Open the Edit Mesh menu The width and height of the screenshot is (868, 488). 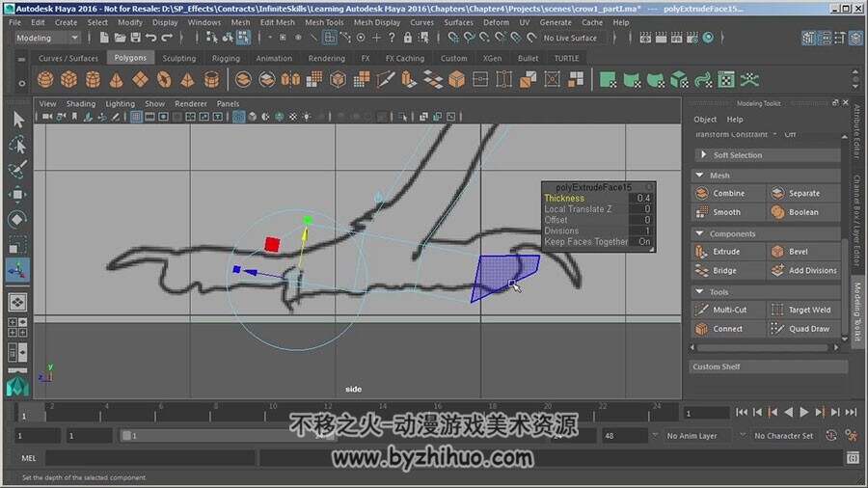[278, 23]
